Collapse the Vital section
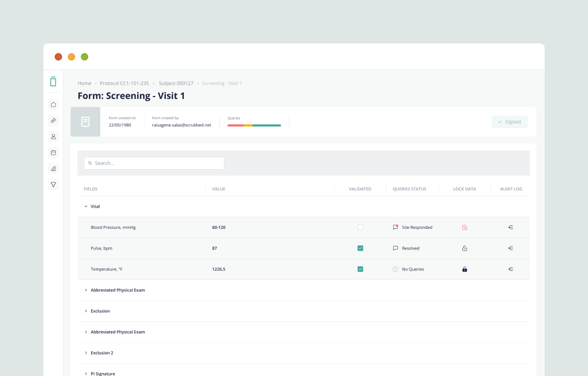The height and width of the screenshot is (376, 588). 86,206
